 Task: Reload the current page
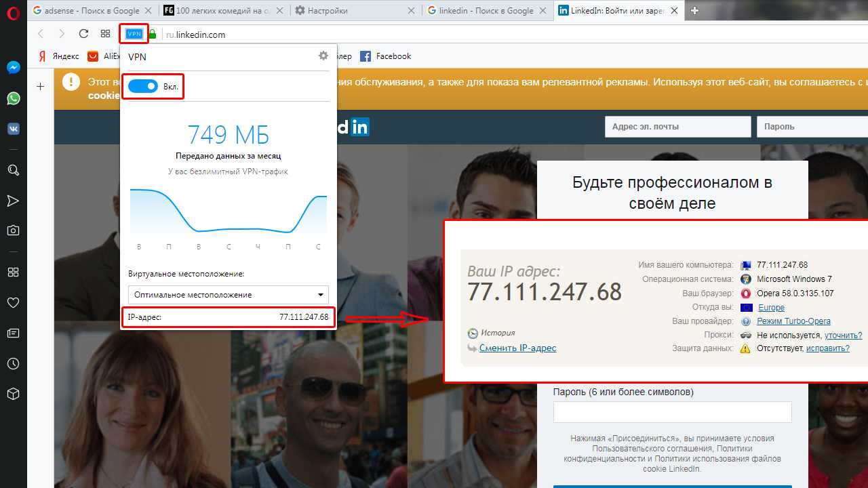click(83, 34)
